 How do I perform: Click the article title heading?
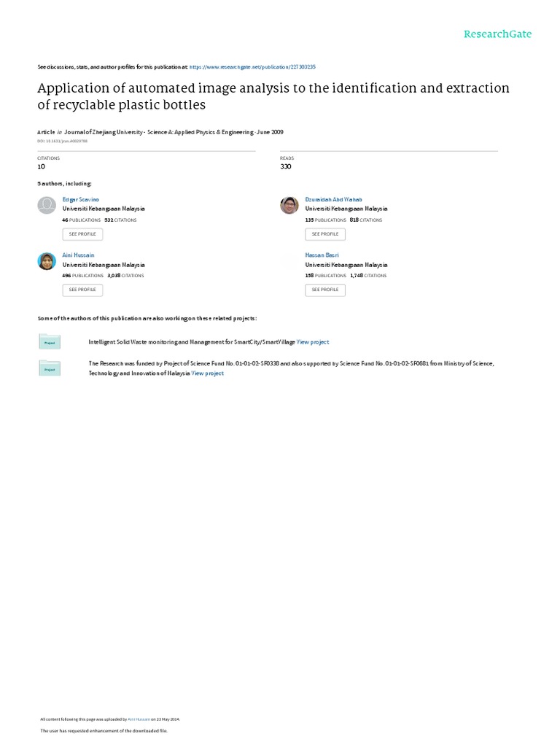click(x=273, y=96)
